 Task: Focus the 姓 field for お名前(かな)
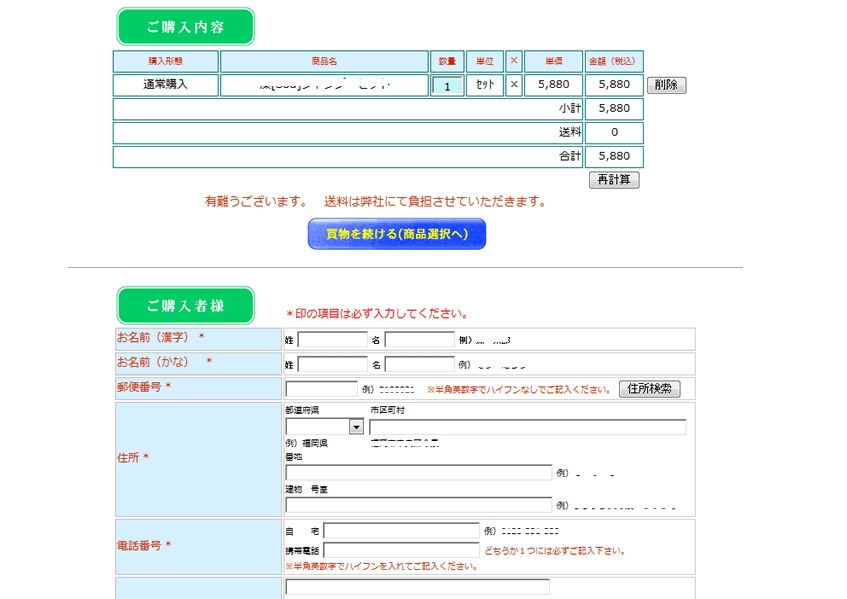pos(333,365)
